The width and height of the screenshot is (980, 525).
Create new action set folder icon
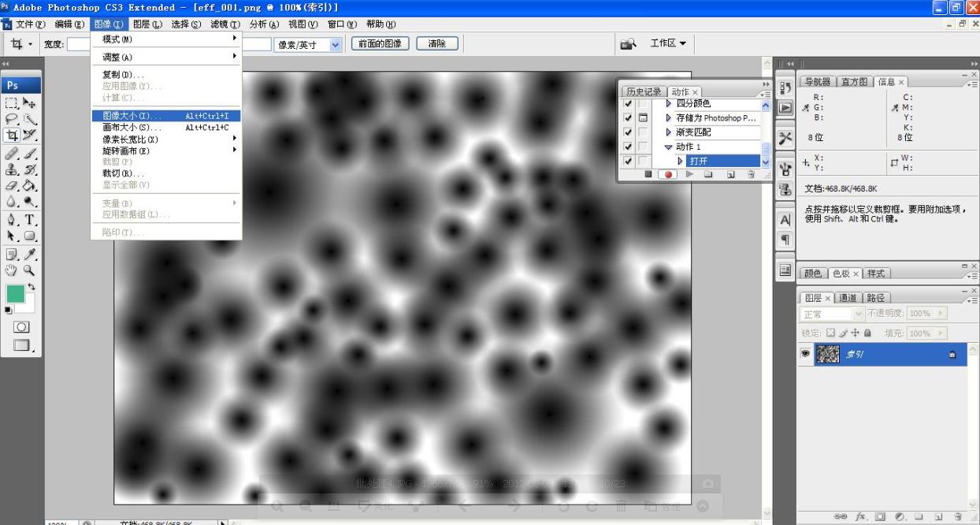point(708,174)
